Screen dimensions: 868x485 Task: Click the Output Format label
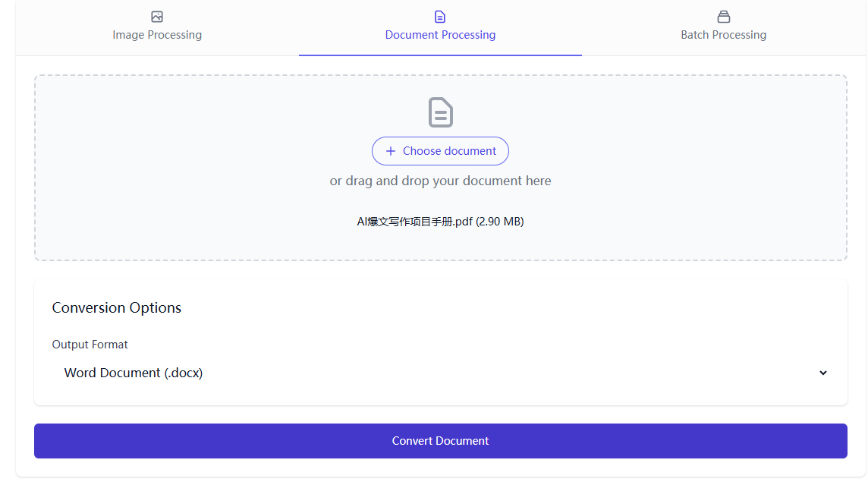click(x=90, y=345)
